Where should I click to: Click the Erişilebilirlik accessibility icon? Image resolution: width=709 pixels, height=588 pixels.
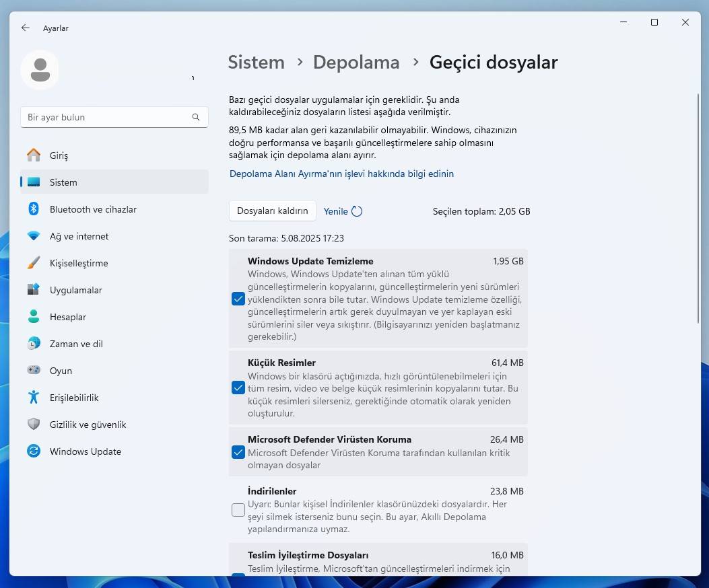[34, 398]
